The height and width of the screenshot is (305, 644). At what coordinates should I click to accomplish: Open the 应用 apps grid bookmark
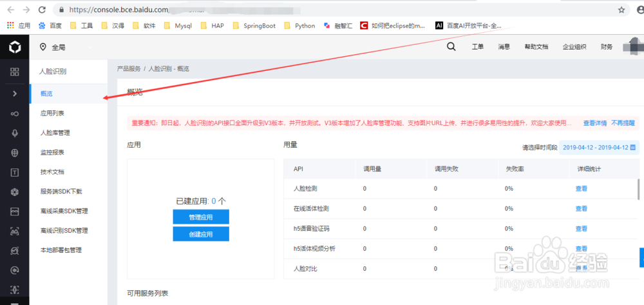(19, 26)
